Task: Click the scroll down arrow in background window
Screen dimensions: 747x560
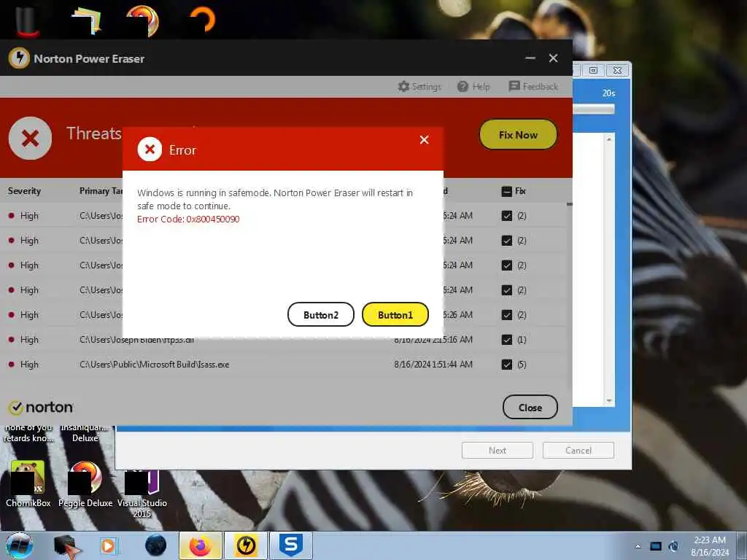Action: (609, 401)
